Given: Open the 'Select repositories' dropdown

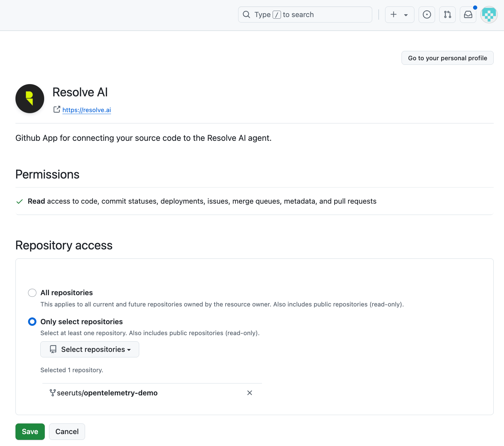Looking at the screenshot, I should pos(90,349).
